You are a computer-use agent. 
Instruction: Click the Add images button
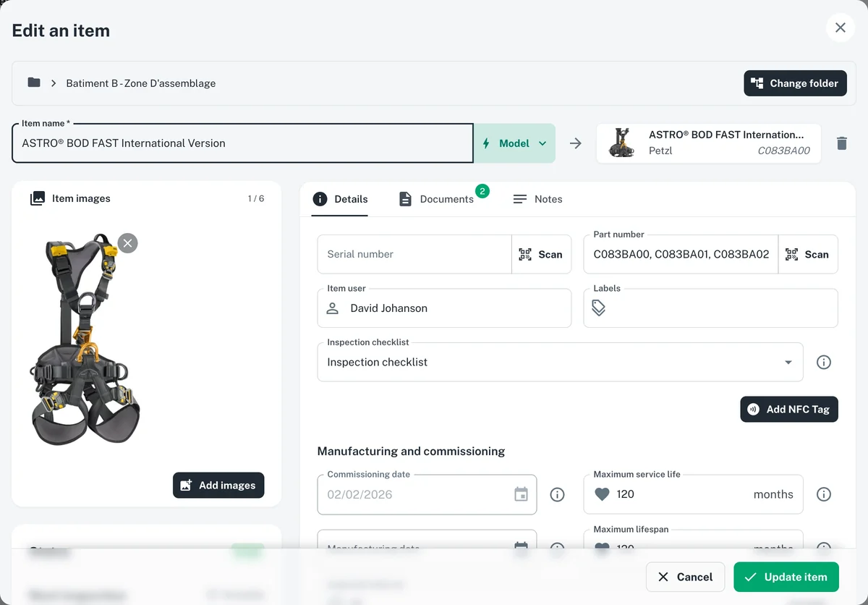[218, 486]
